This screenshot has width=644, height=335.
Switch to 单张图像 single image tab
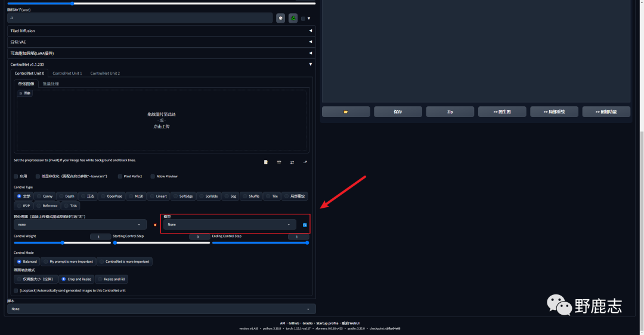[x=26, y=84]
